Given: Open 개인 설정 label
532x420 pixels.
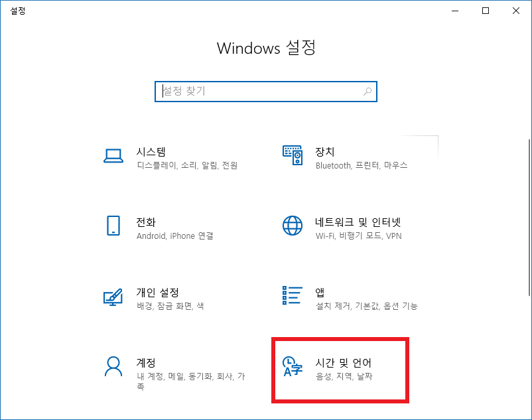Looking at the screenshot, I should (x=158, y=293).
